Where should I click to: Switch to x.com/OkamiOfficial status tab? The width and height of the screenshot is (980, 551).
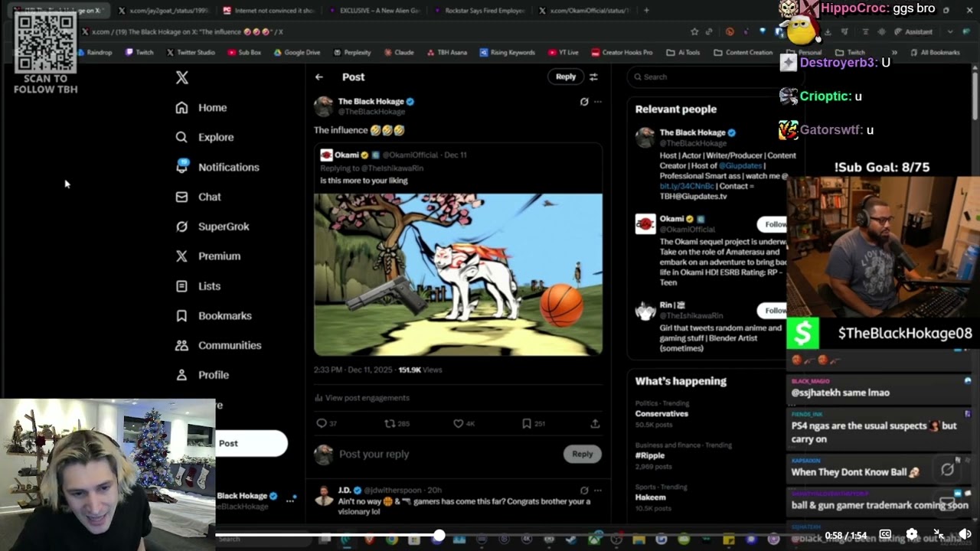[x=583, y=11]
